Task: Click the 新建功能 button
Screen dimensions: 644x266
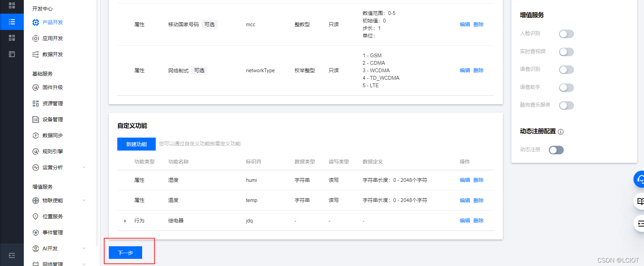Action: pyautogui.click(x=136, y=144)
